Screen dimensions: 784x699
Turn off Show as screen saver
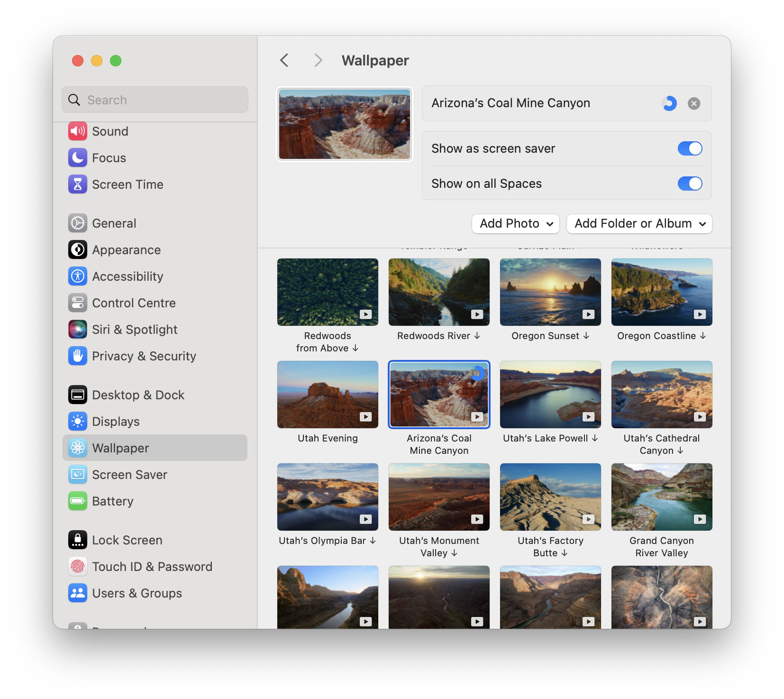click(690, 149)
